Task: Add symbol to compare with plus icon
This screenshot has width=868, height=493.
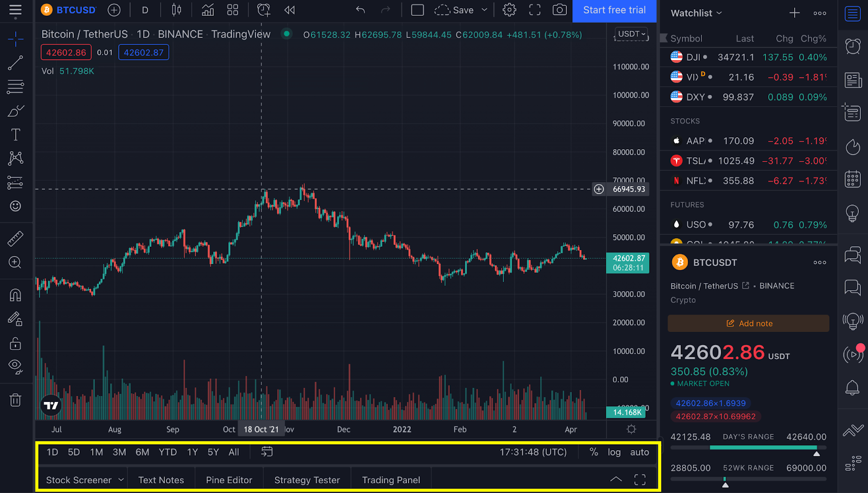Action: (x=114, y=10)
